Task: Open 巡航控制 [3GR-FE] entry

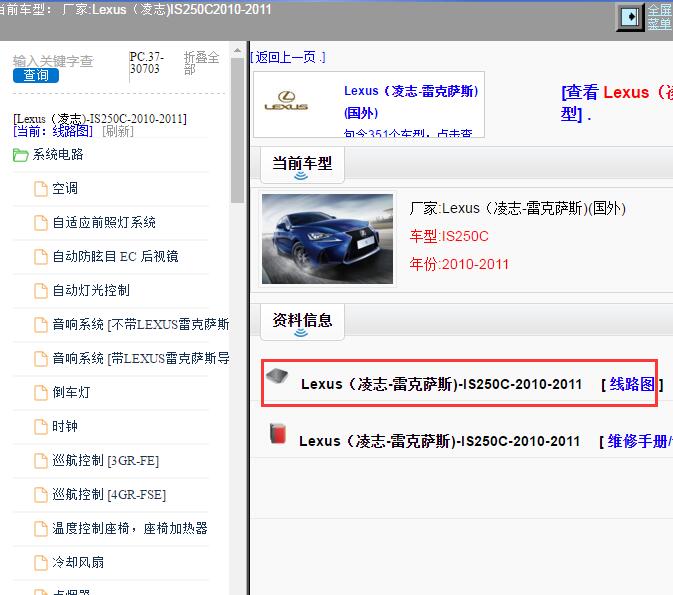Action: [x=106, y=461]
